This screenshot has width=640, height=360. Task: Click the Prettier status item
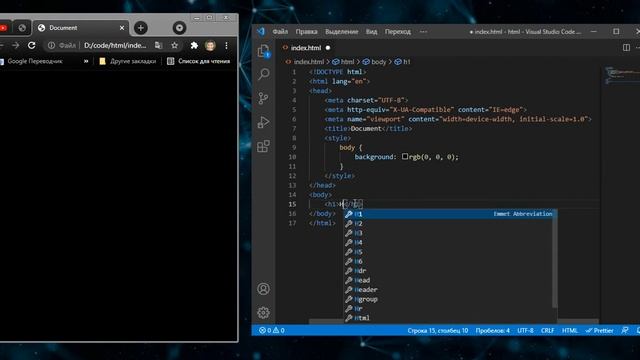pyautogui.click(x=599, y=331)
